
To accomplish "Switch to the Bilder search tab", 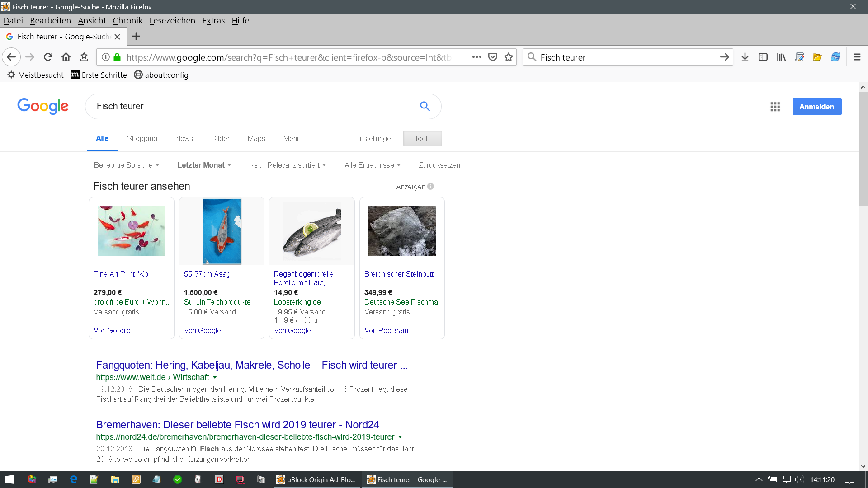I will (220, 138).
